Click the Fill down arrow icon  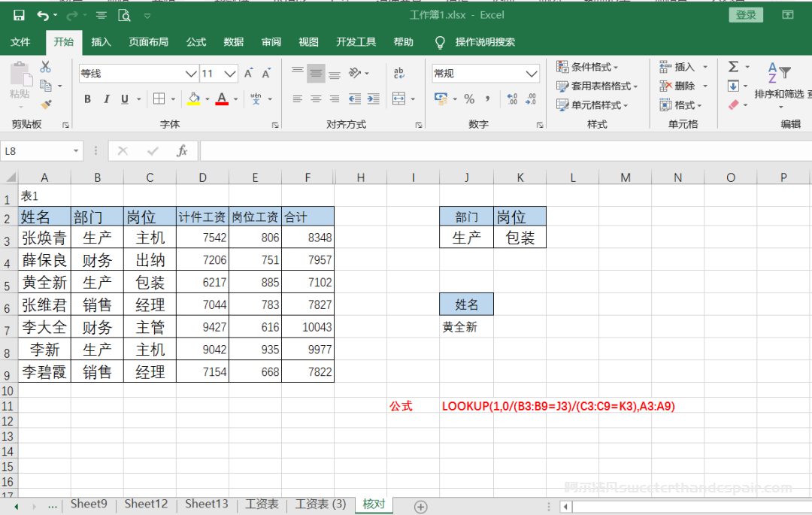coord(733,86)
